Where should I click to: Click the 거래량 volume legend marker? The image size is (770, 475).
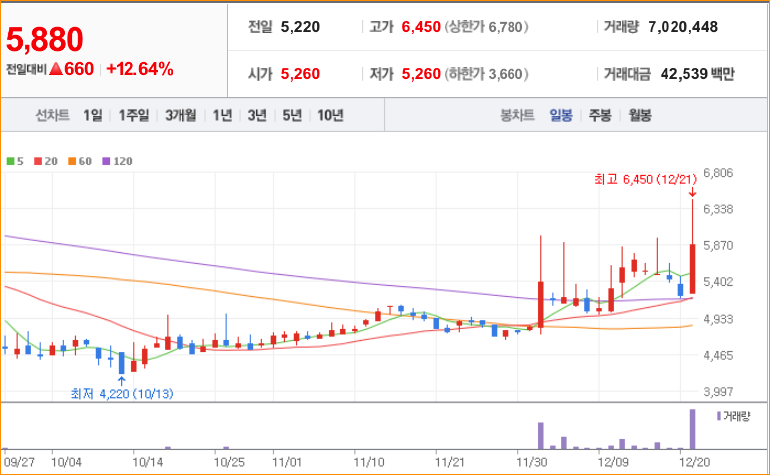tap(733, 417)
